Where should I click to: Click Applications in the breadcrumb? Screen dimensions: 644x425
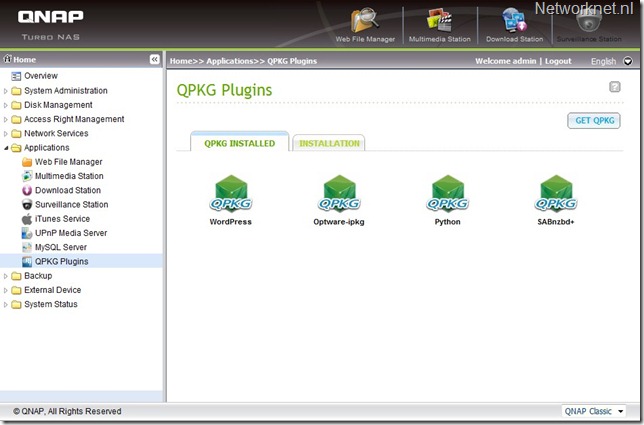click(x=230, y=61)
